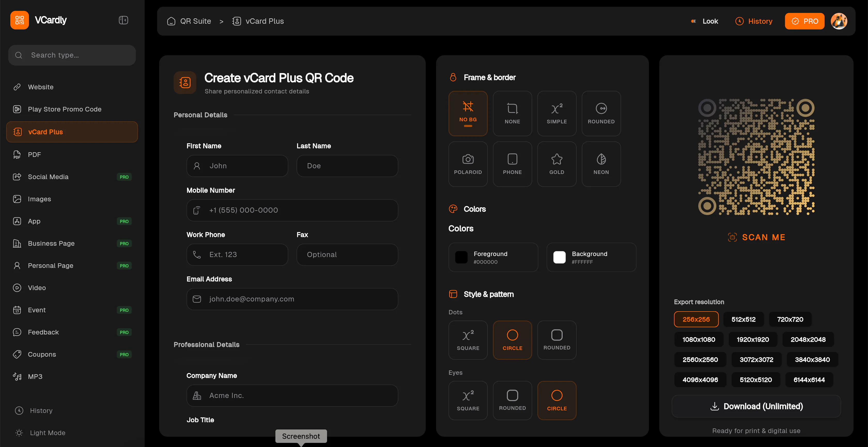868x447 pixels.
Task: Open the Video QR type
Action: pos(72,288)
